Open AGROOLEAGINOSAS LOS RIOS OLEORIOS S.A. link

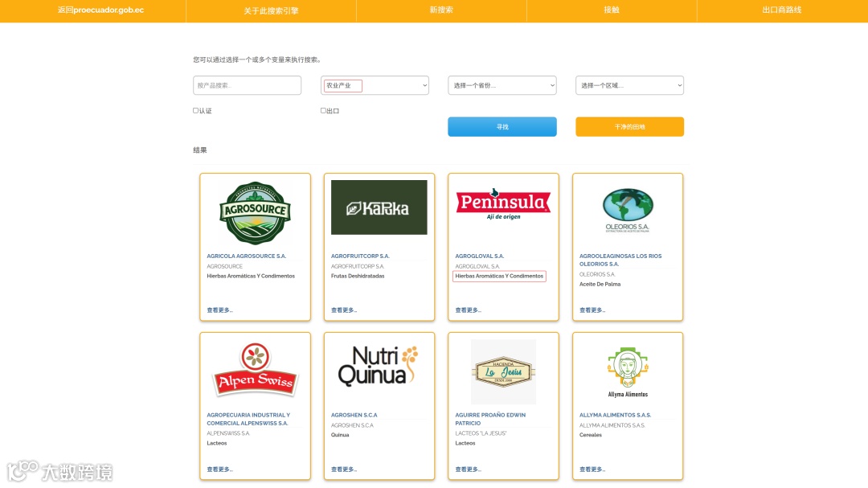click(620, 260)
